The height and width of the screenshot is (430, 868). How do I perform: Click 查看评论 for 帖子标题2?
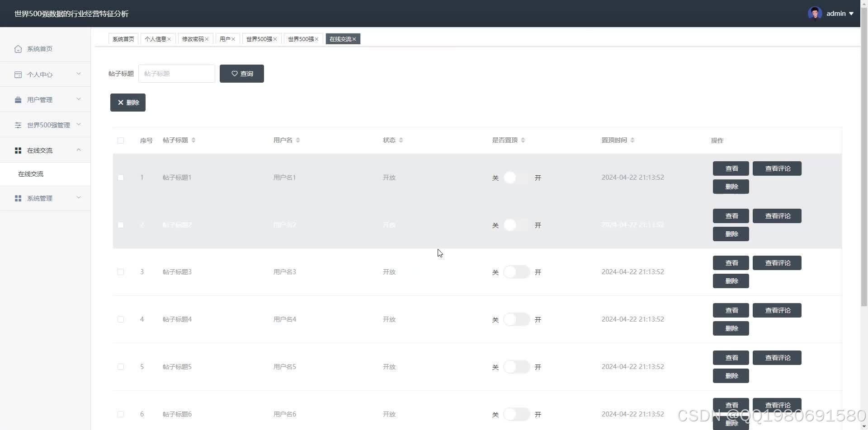coord(777,216)
